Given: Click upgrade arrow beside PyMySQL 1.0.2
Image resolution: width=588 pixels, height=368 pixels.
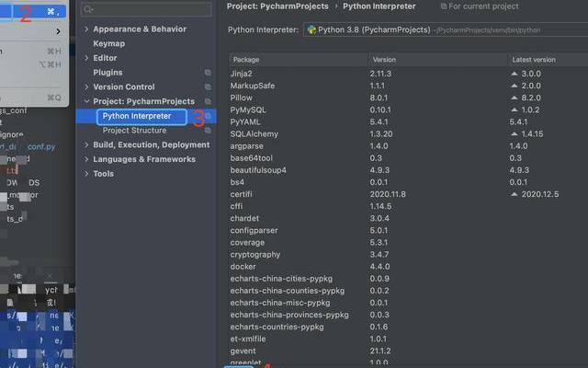Looking at the screenshot, I should (514, 109).
